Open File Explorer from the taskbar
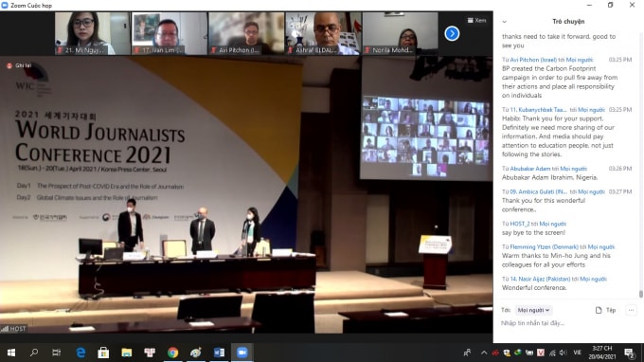Screen dimensions: 644x362 coord(127,353)
